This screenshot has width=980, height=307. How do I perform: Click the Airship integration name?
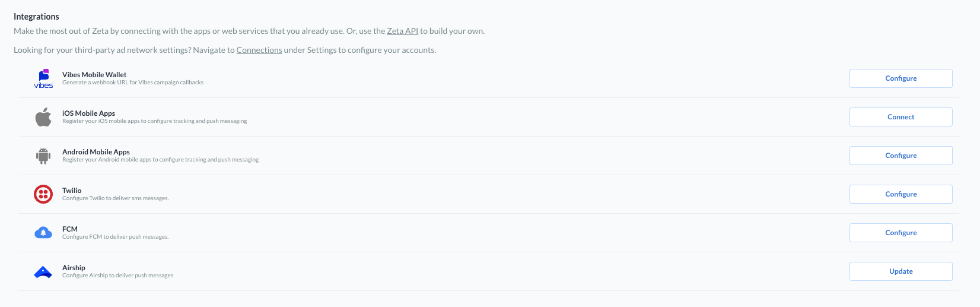click(74, 268)
